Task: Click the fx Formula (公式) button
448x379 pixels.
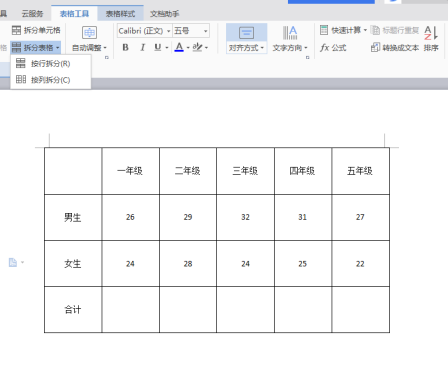Action: tap(333, 48)
